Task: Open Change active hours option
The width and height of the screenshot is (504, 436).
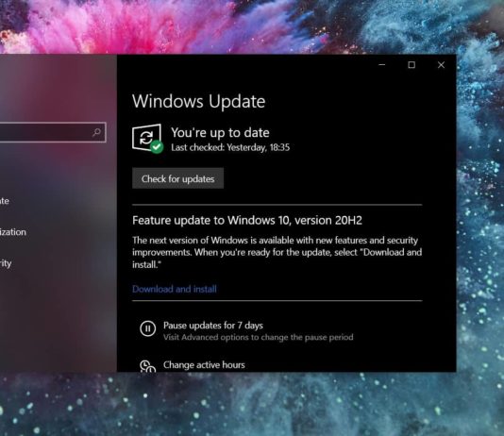Action: (204, 364)
